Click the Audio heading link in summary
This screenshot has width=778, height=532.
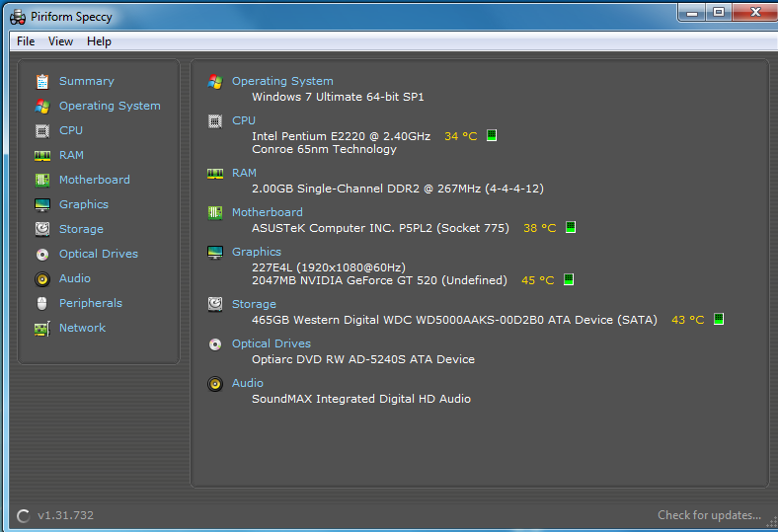click(x=248, y=383)
